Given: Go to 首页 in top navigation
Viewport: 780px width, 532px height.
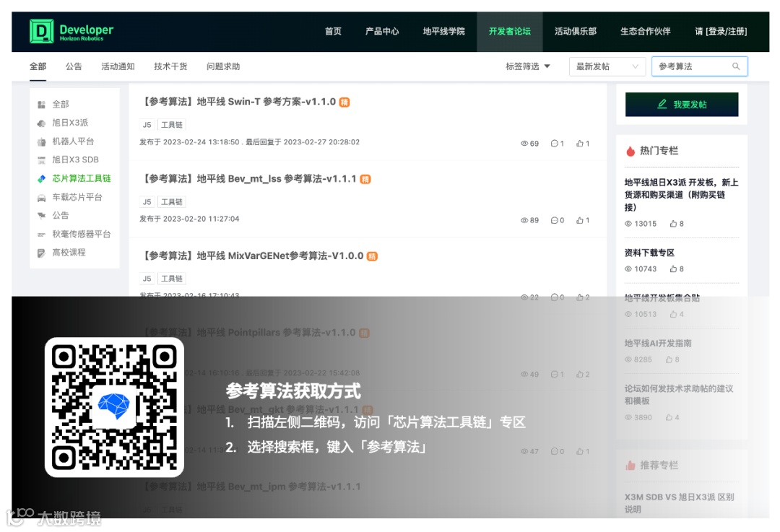Looking at the screenshot, I should pyautogui.click(x=333, y=31).
